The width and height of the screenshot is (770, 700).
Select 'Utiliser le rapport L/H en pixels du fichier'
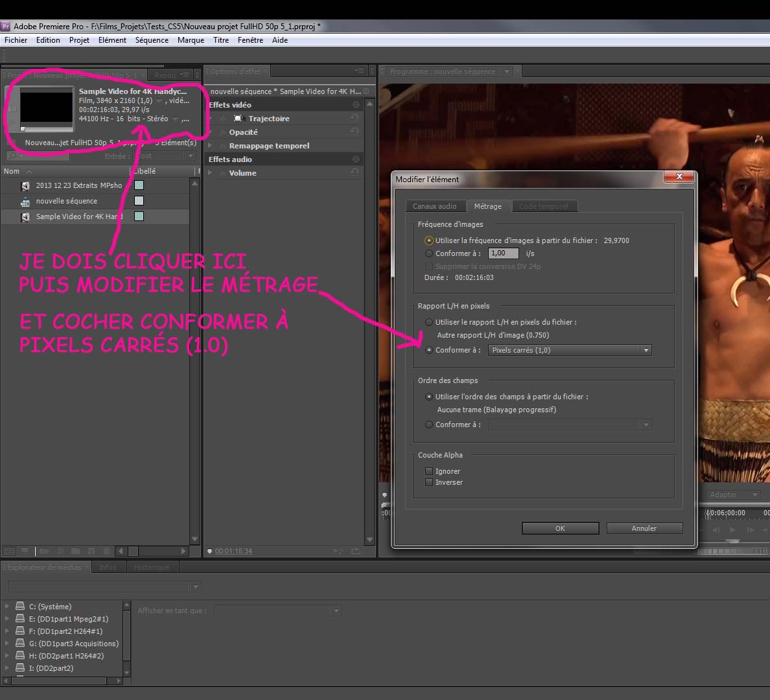(428, 322)
